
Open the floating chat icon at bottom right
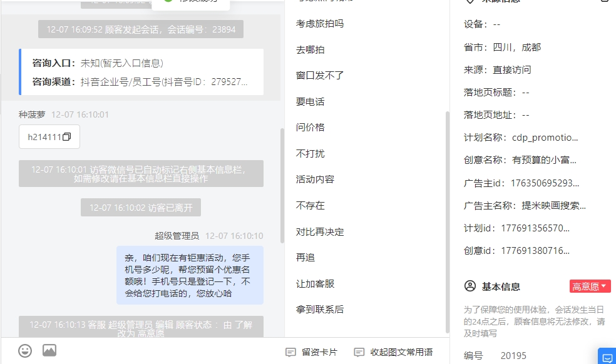607,356
